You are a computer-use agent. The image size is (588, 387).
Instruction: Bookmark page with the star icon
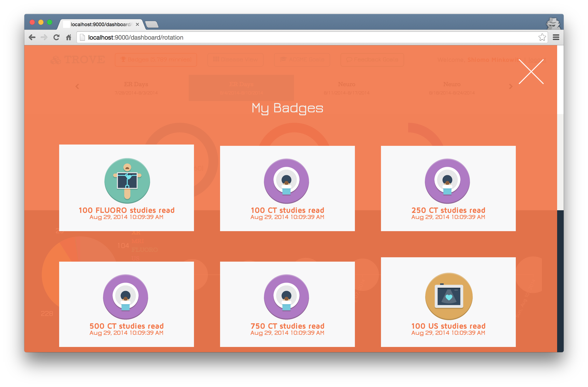[542, 37]
